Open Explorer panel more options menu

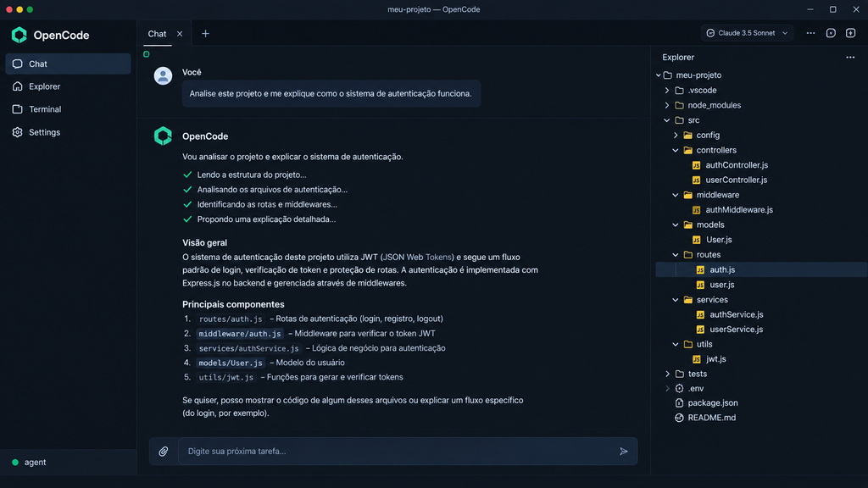850,57
